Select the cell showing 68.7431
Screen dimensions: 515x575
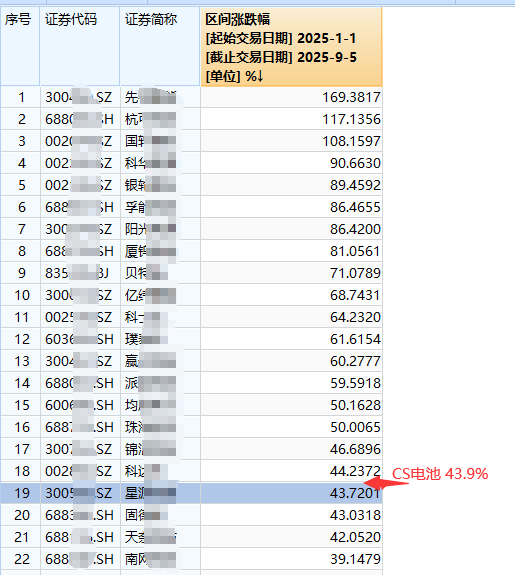tap(291, 295)
